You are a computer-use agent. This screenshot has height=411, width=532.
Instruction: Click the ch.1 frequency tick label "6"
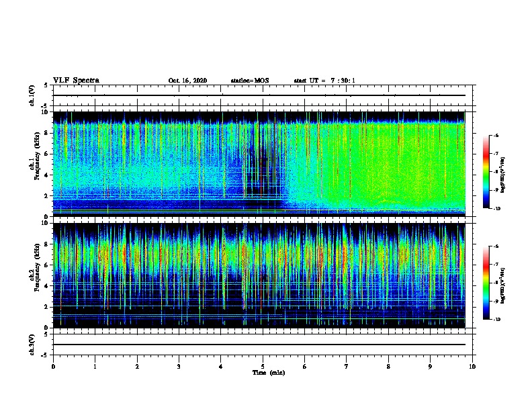(x=48, y=154)
